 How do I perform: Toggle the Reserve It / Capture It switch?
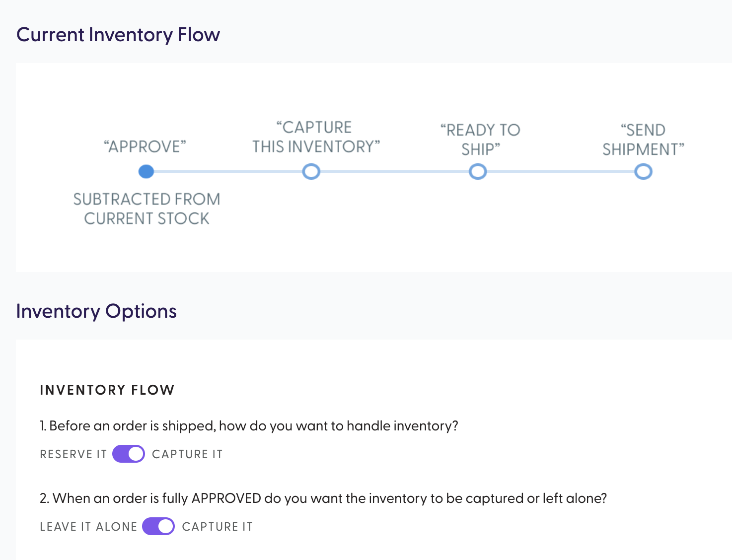click(x=129, y=454)
